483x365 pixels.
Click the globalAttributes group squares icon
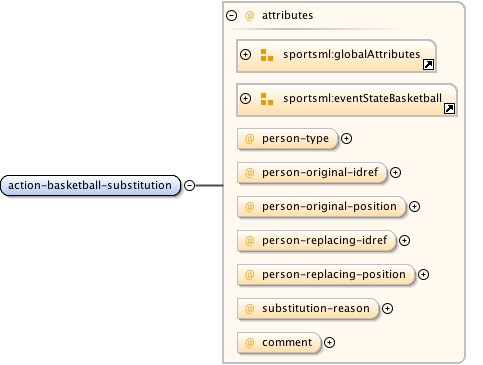(x=267, y=55)
